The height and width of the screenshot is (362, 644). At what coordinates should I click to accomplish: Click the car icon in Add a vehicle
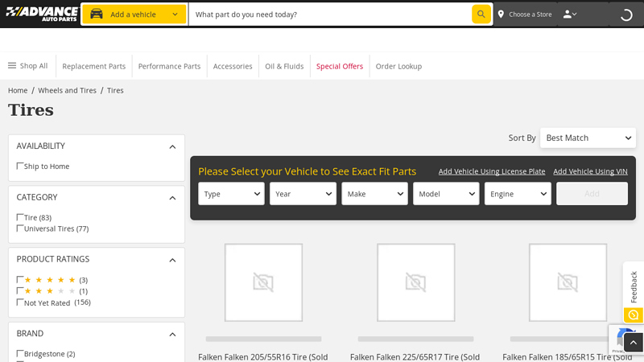pos(97,14)
